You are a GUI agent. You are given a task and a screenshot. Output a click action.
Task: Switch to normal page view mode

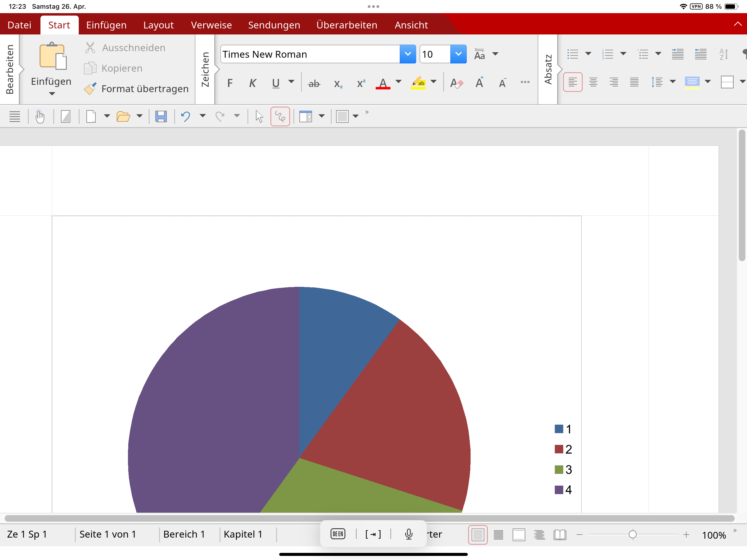[x=477, y=535]
